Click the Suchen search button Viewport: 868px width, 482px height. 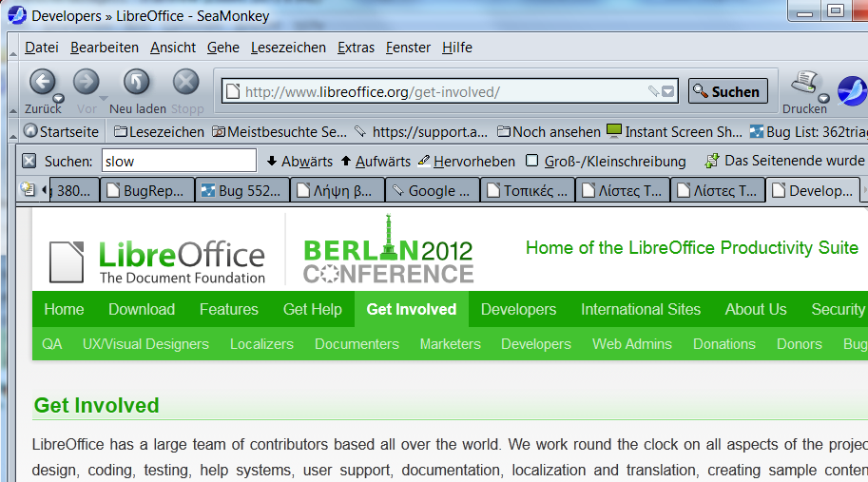[x=727, y=91]
